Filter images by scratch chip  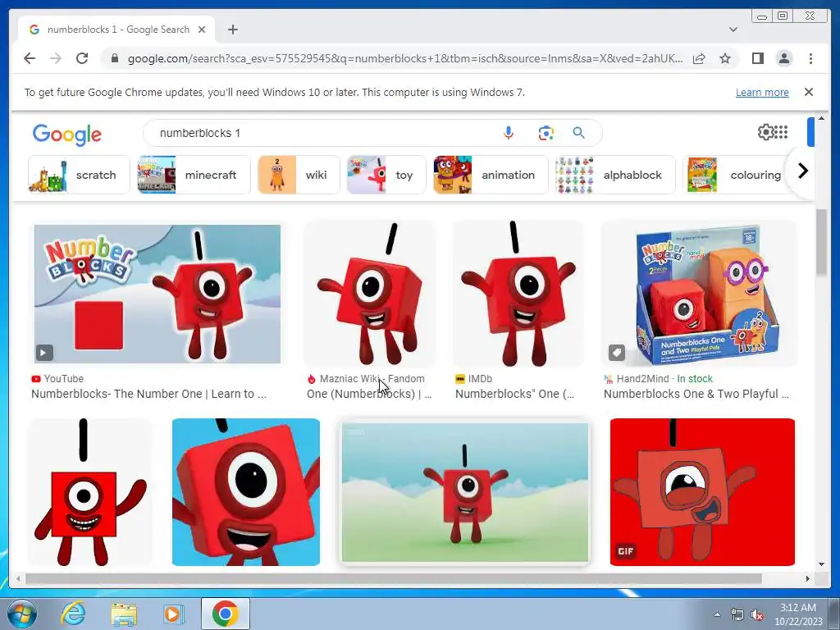(79, 175)
